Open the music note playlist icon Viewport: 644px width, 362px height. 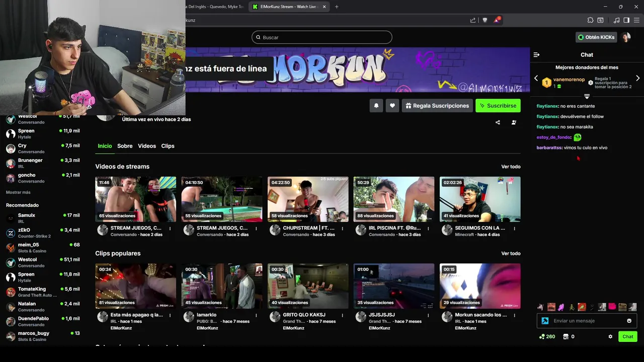616,20
